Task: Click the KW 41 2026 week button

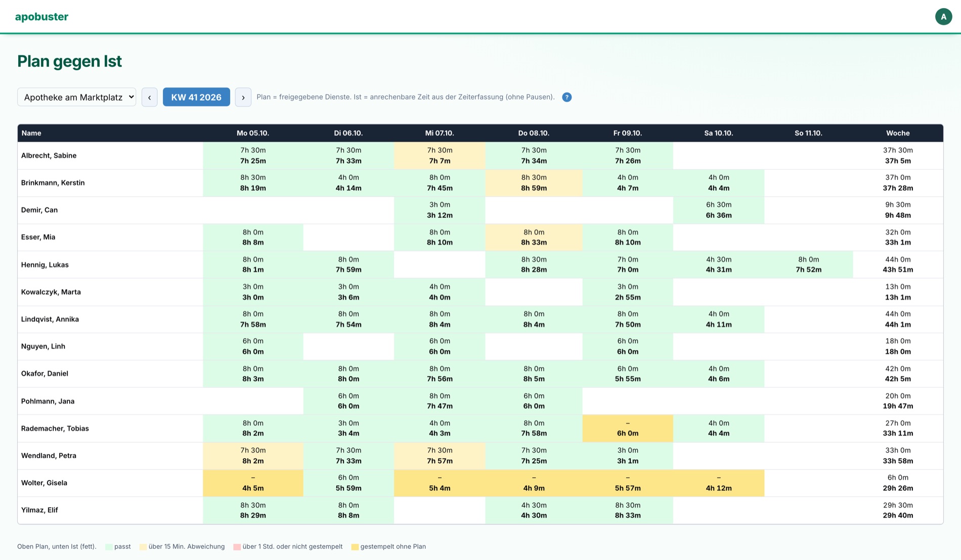Action: point(196,97)
